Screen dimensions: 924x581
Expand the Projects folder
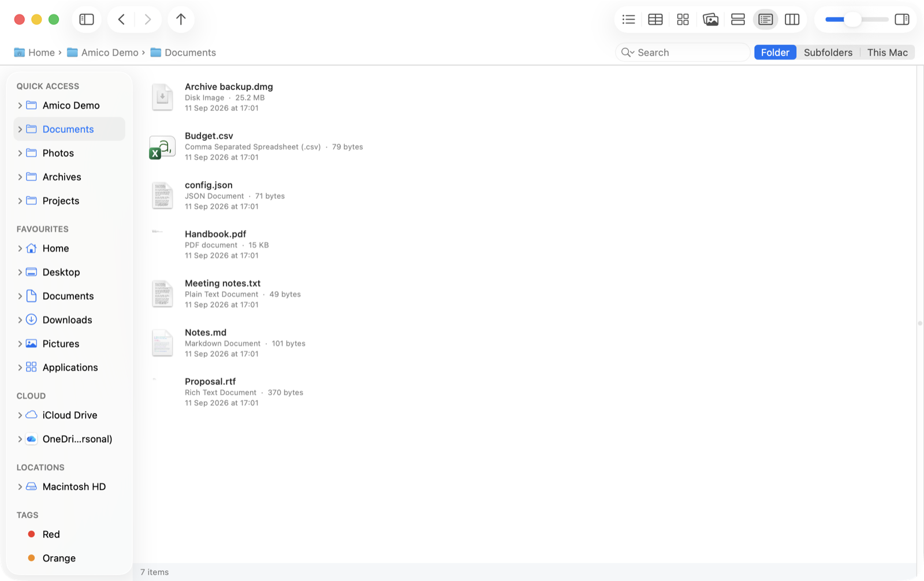click(20, 201)
